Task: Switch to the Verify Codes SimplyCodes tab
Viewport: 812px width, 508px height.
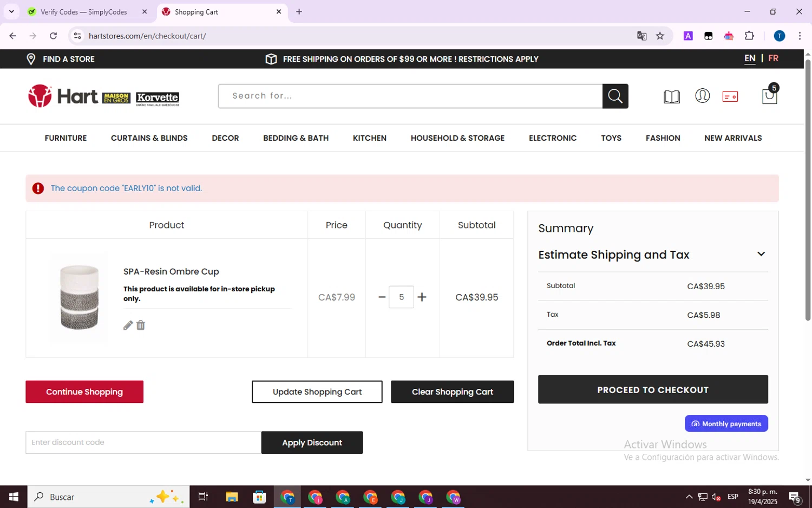Action: [x=84, y=11]
